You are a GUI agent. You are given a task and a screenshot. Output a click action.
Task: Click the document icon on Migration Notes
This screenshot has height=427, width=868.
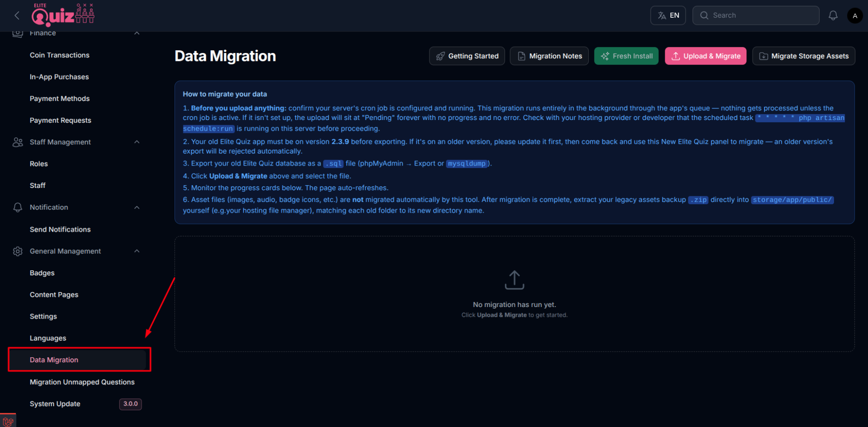[x=522, y=56]
